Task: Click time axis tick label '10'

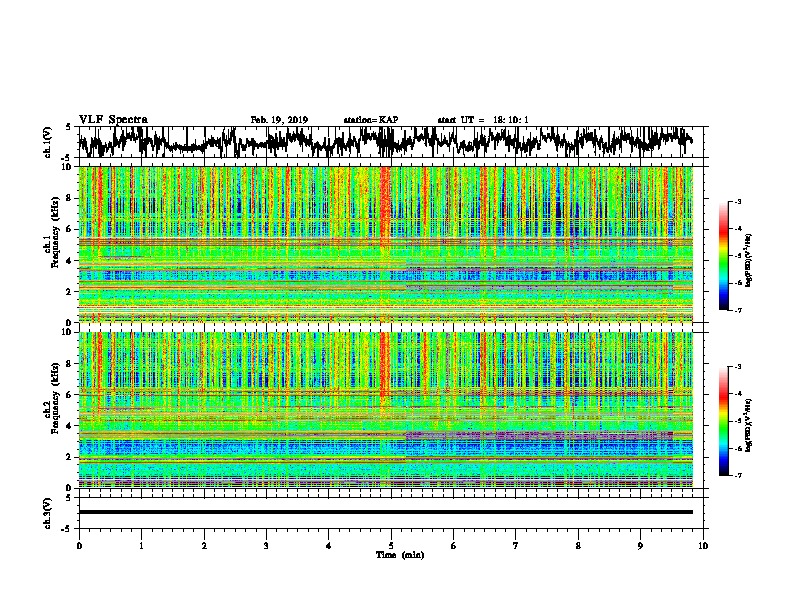Action: pos(703,546)
